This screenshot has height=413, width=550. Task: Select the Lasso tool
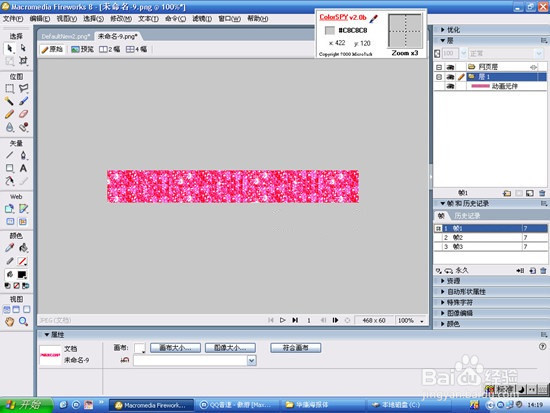pyautogui.click(x=23, y=88)
